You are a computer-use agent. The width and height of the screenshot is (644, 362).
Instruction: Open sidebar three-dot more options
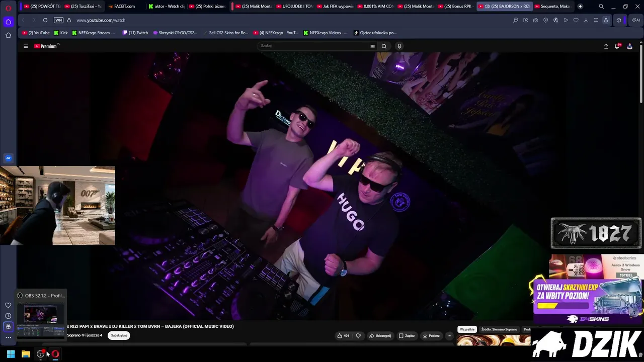point(8,337)
